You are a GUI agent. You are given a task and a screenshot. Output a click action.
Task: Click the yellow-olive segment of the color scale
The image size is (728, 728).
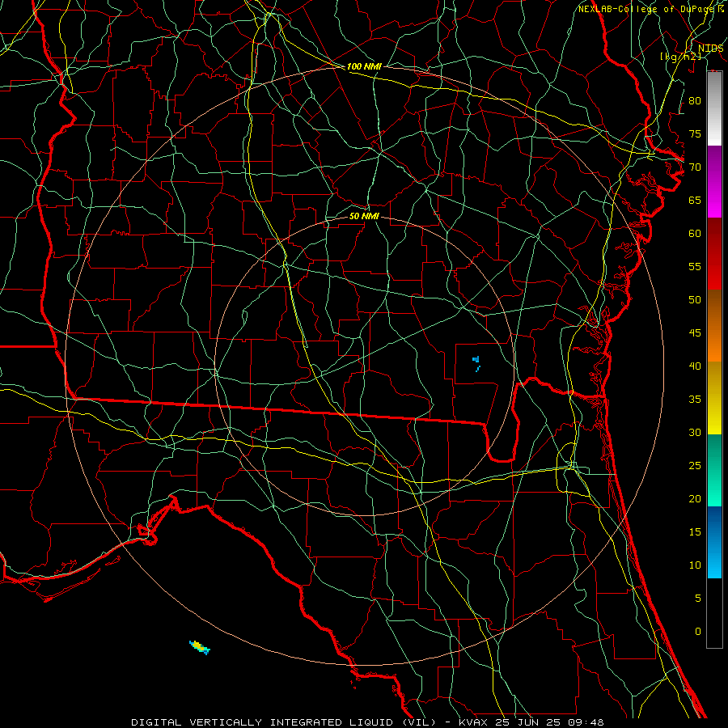[x=714, y=398]
